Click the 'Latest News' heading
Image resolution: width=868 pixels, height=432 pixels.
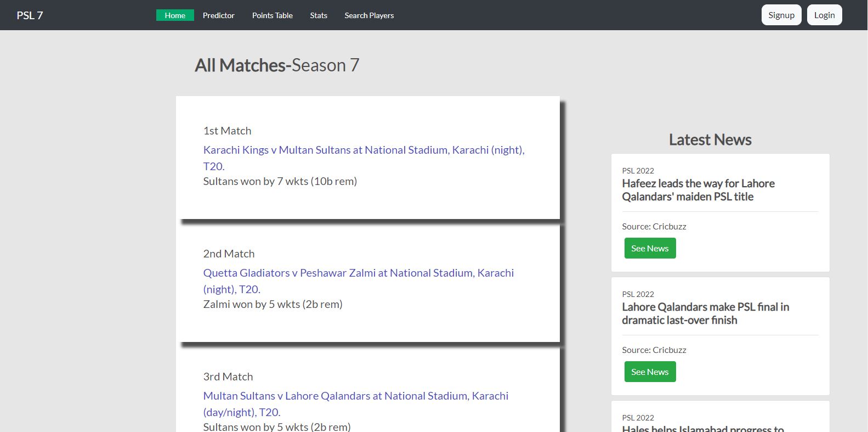tap(710, 139)
